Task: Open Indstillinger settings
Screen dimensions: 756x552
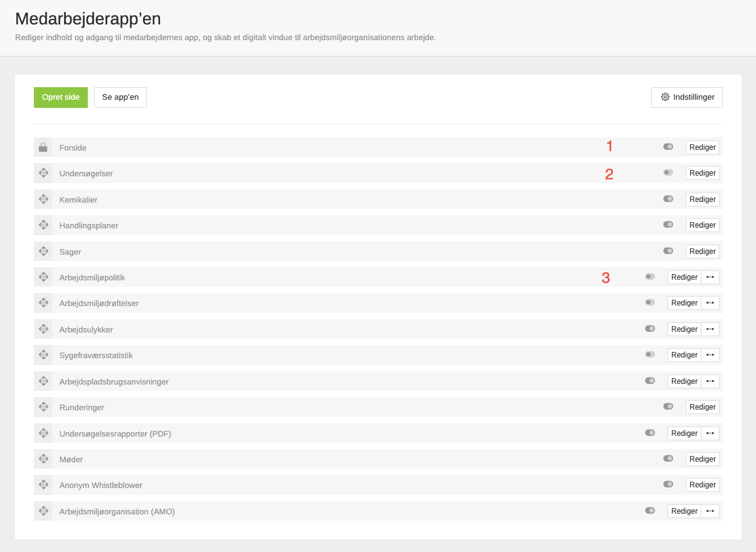Action: (687, 97)
